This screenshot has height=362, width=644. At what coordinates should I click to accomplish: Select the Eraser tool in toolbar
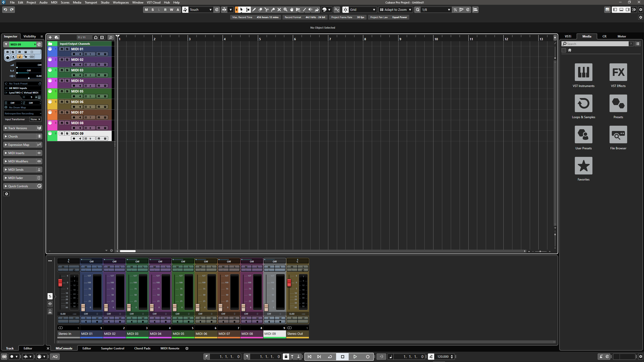(260, 10)
